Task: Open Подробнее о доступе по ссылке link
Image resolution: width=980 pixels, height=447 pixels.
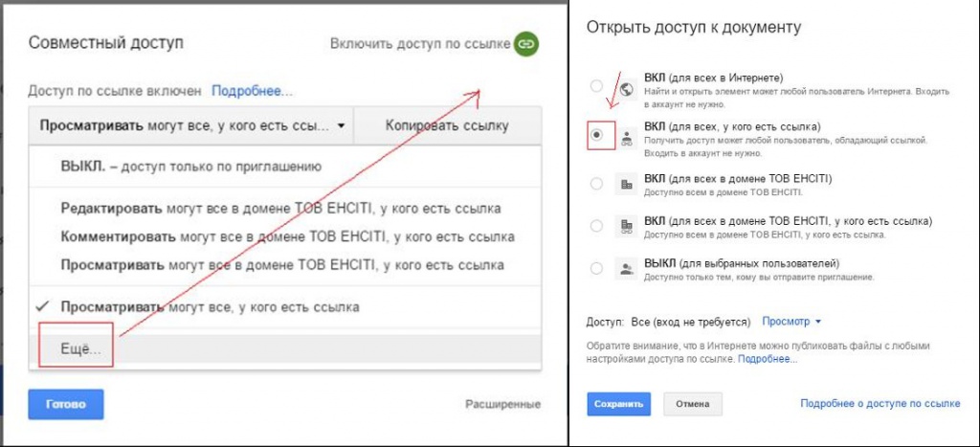Action: tap(880, 403)
